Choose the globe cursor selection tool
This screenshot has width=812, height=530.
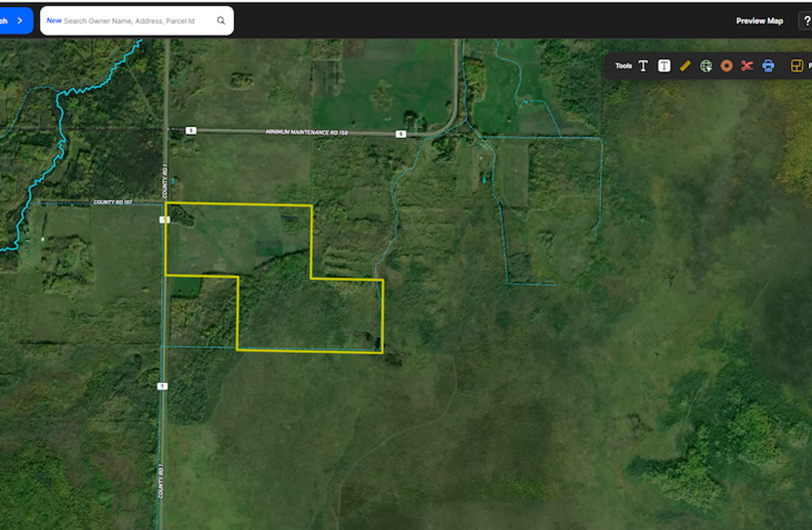tap(706, 66)
